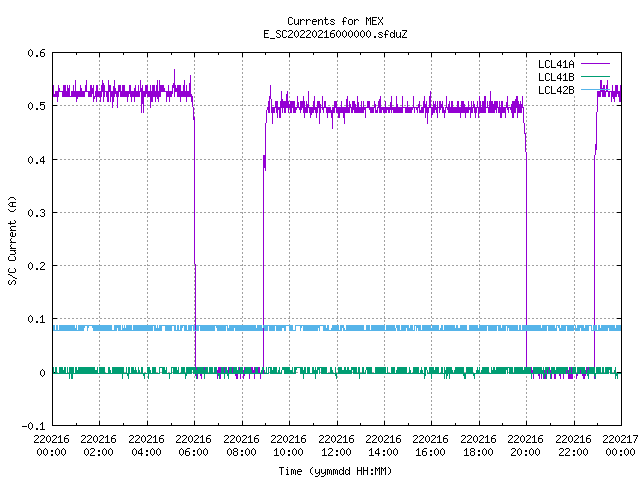
Task: Click the green LCL41B legend line sample
Action: pyautogui.click(x=595, y=77)
